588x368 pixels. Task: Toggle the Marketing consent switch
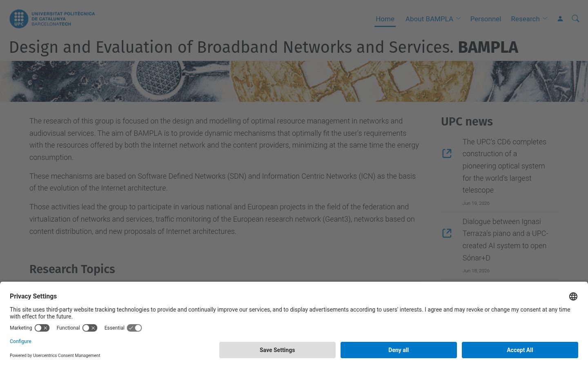click(x=42, y=328)
